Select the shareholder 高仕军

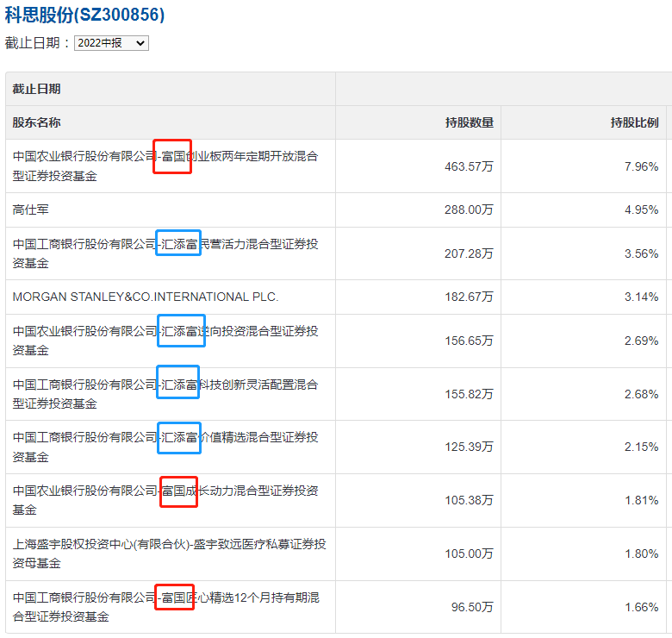[x=30, y=210]
